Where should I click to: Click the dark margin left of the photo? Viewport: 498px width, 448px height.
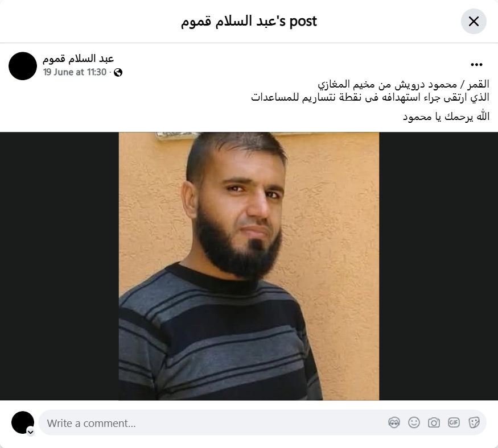tap(59, 266)
